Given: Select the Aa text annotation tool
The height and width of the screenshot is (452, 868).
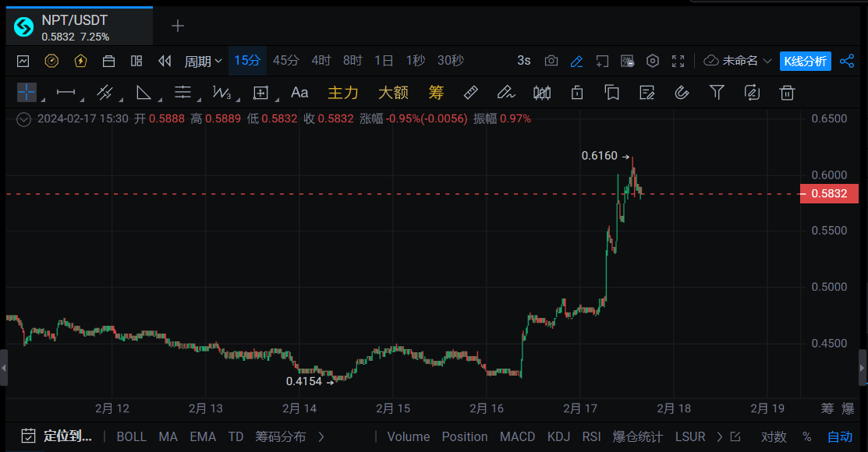Looking at the screenshot, I should click(x=299, y=93).
